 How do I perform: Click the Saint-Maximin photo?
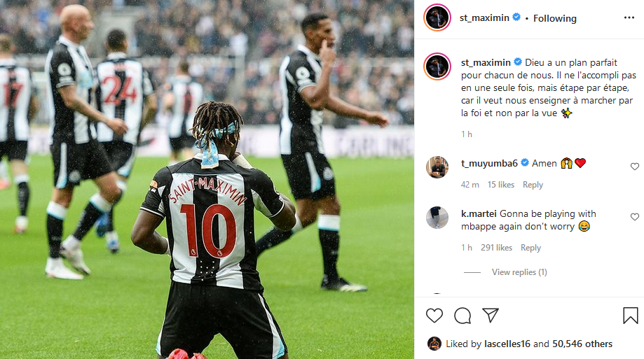pyautogui.click(x=207, y=179)
